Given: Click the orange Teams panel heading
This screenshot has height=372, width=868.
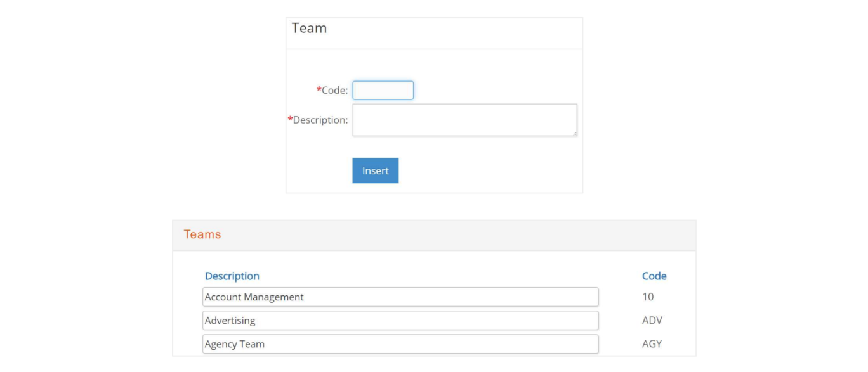Looking at the screenshot, I should coord(202,234).
